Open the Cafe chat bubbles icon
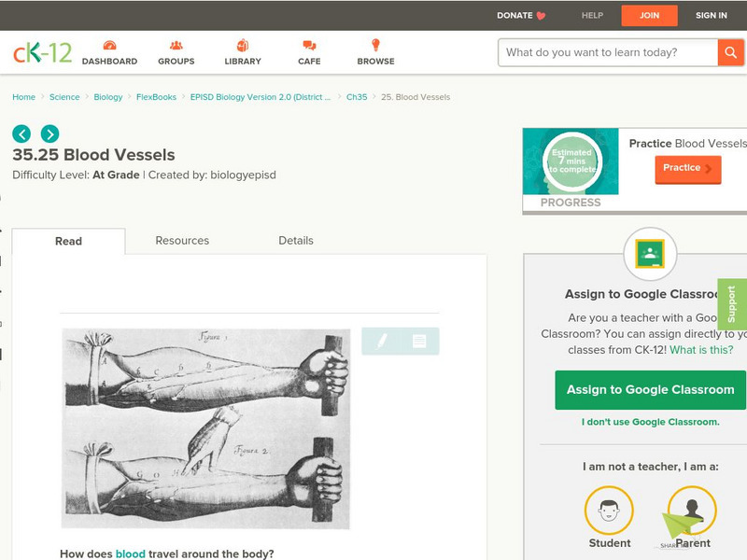This screenshot has height=560, width=747. pyautogui.click(x=309, y=46)
